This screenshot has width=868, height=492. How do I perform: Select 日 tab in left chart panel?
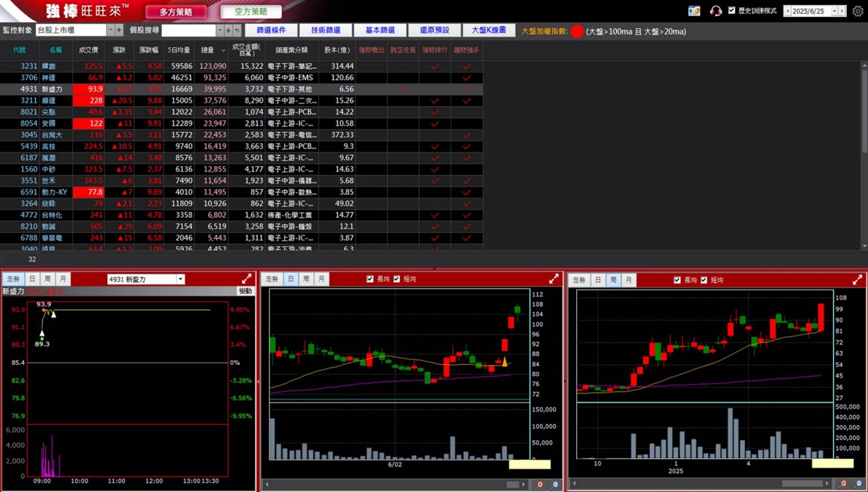(x=32, y=279)
